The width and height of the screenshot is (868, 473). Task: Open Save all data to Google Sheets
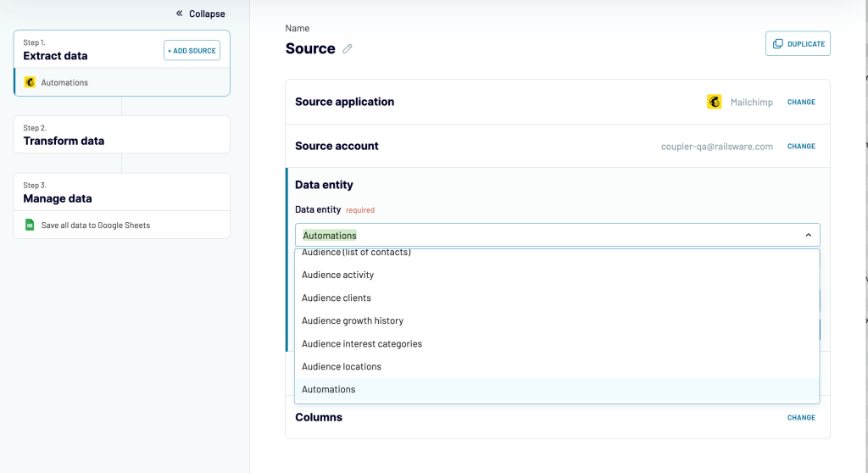coord(122,225)
